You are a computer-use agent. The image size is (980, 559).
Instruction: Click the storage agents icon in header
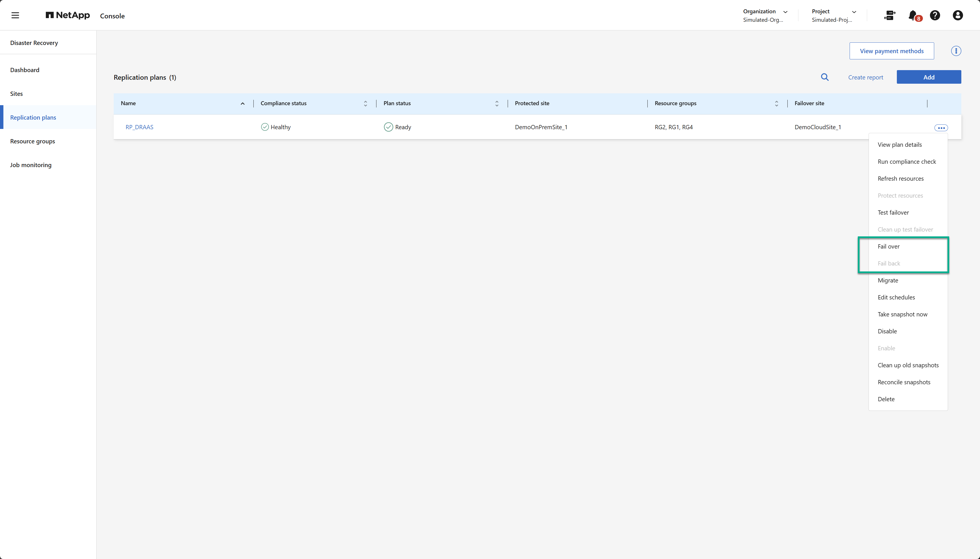pos(889,15)
